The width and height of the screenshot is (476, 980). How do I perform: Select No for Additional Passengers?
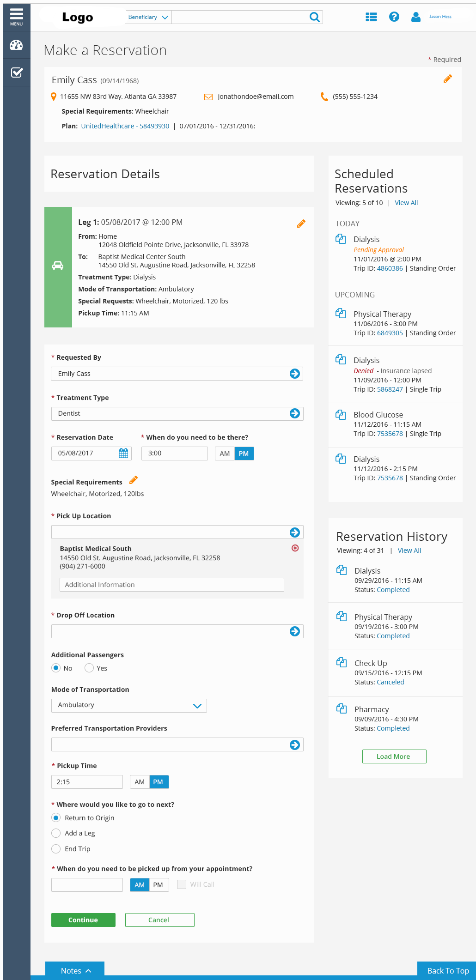pyautogui.click(x=56, y=668)
